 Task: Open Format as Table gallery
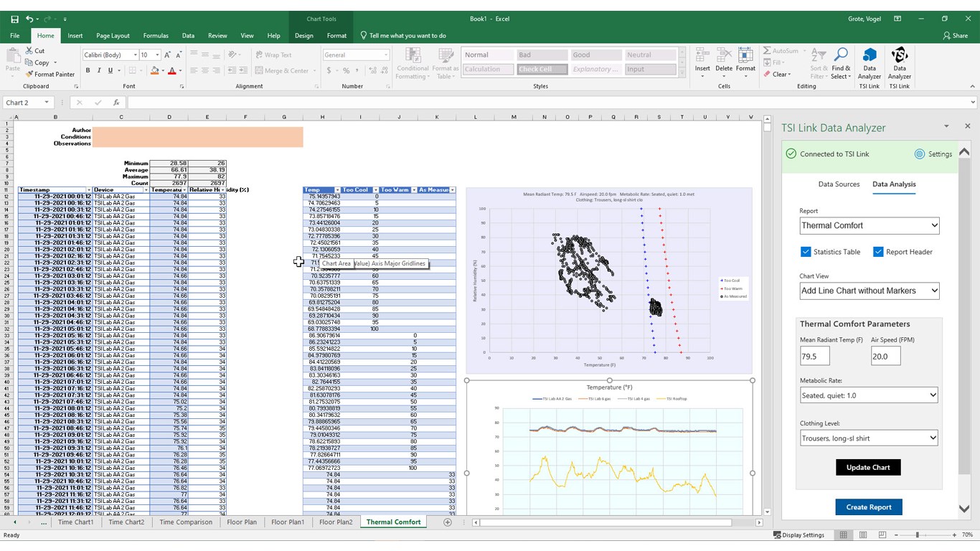point(445,65)
